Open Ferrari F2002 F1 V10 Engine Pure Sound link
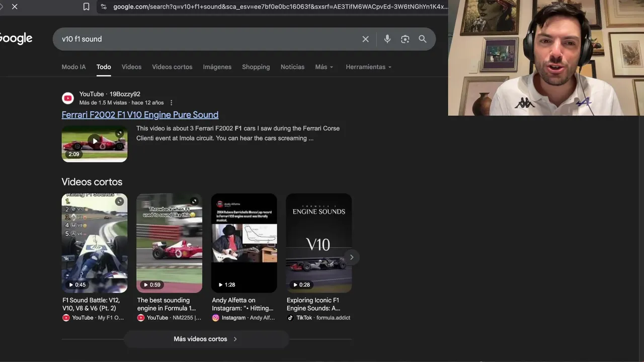The image size is (644, 362). click(x=140, y=115)
